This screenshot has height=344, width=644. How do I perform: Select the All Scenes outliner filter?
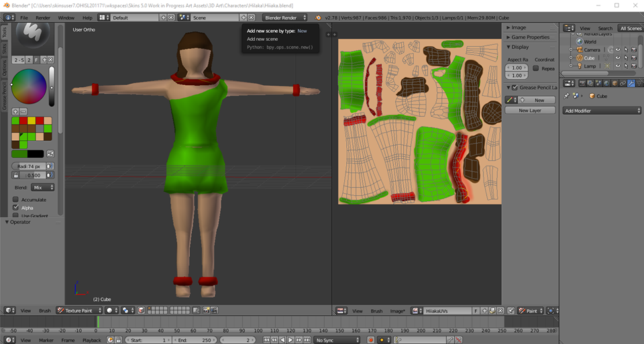(631, 28)
